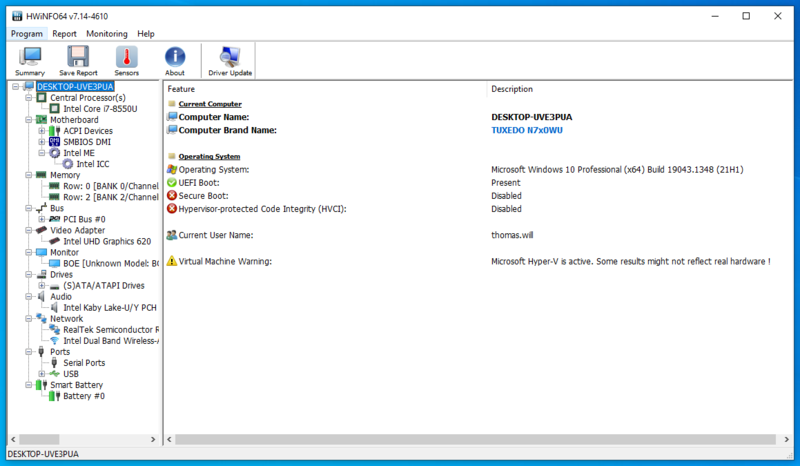Select the Drives tree item
The image size is (800, 466).
point(61,275)
